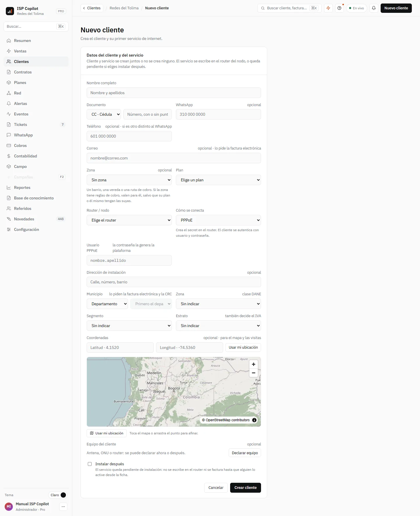The width and height of the screenshot is (420, 516).
Task: Show map attribution info icon
Action: [254, 420]
